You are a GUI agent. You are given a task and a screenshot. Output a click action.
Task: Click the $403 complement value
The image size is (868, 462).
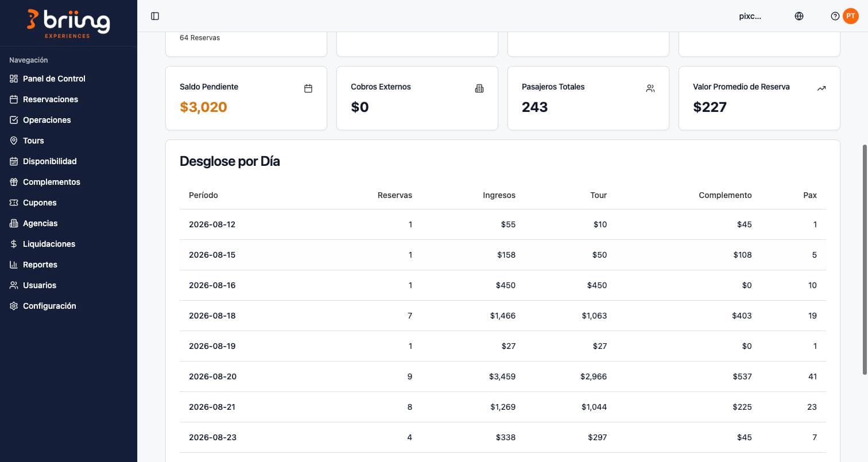pos(742,316)
